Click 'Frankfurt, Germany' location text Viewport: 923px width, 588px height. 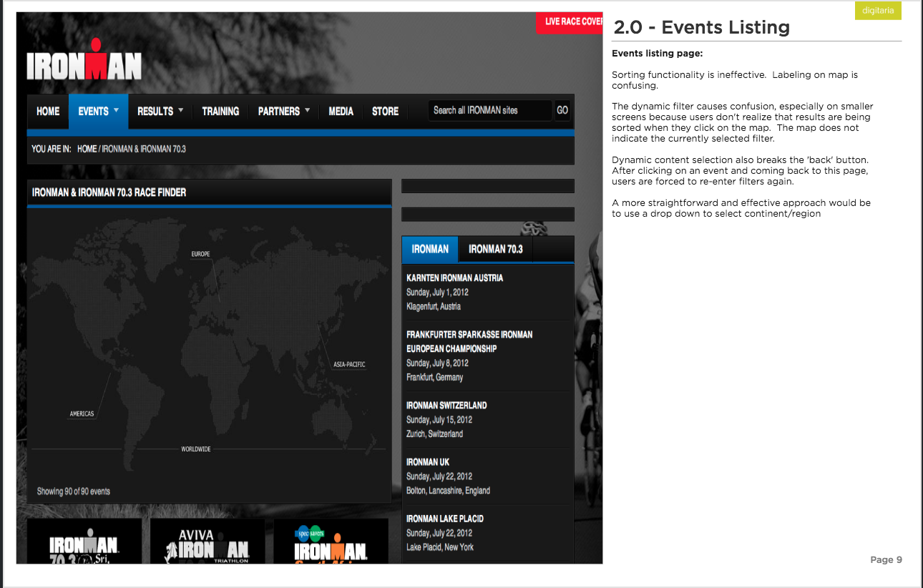point(434,377)
